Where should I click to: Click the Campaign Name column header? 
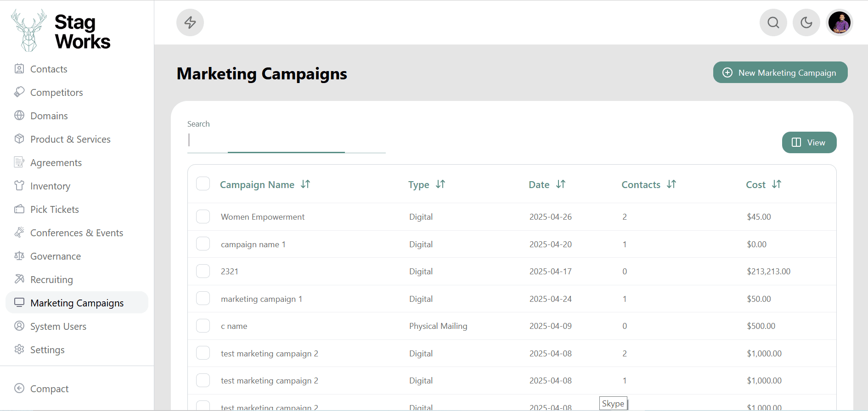[257, 185]
